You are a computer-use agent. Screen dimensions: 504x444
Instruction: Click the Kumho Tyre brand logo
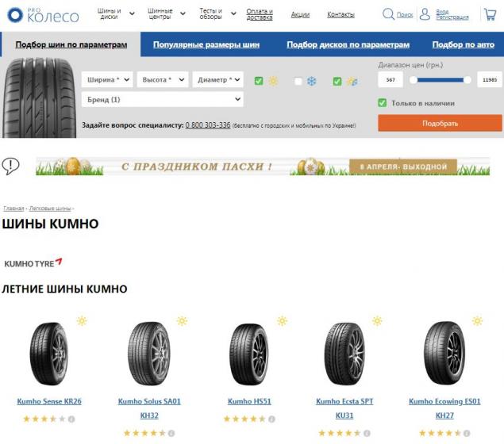pyautogui.click(x=33, y=263)
